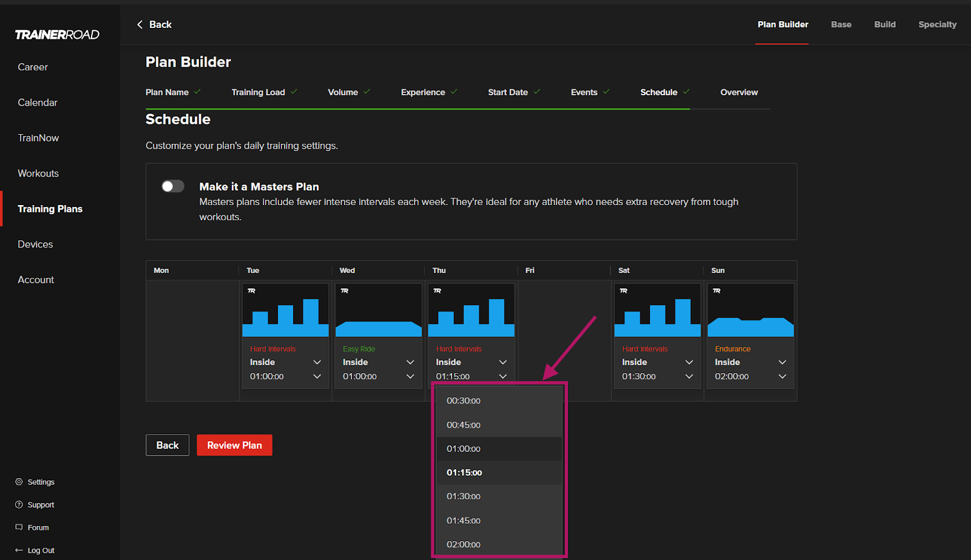Click the Back button beside Review Plan

point(167,445)
